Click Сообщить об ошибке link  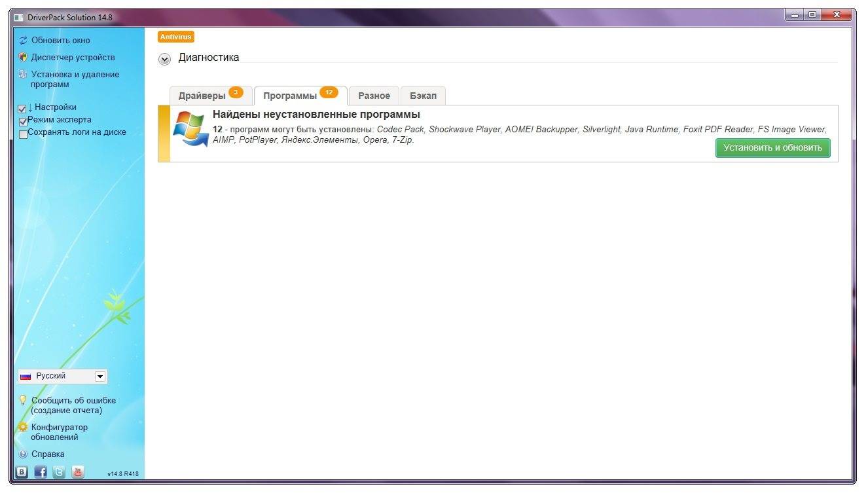73,405
